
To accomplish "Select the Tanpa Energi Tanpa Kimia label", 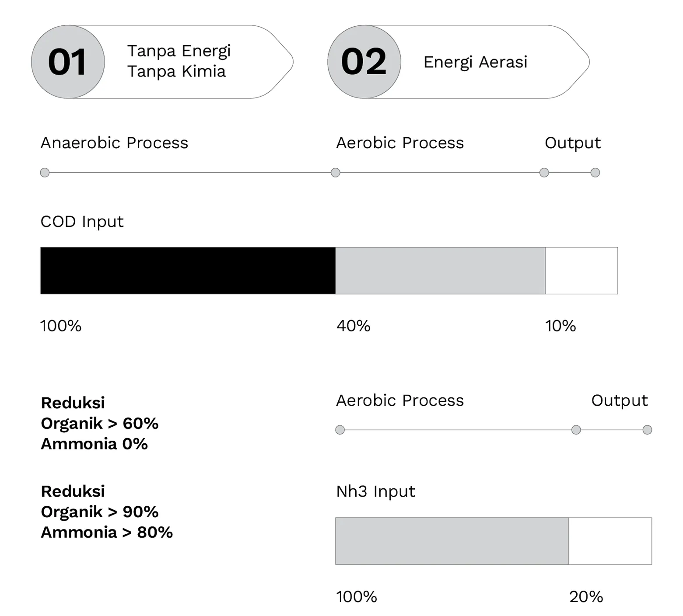I will [x=179, y=61].
